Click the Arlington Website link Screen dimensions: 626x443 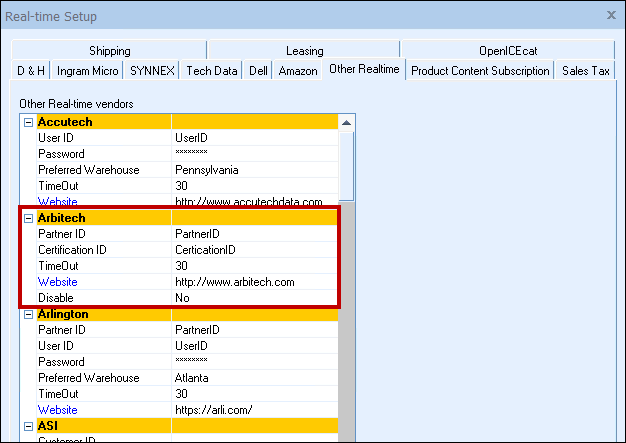click(x=57, y=410)
